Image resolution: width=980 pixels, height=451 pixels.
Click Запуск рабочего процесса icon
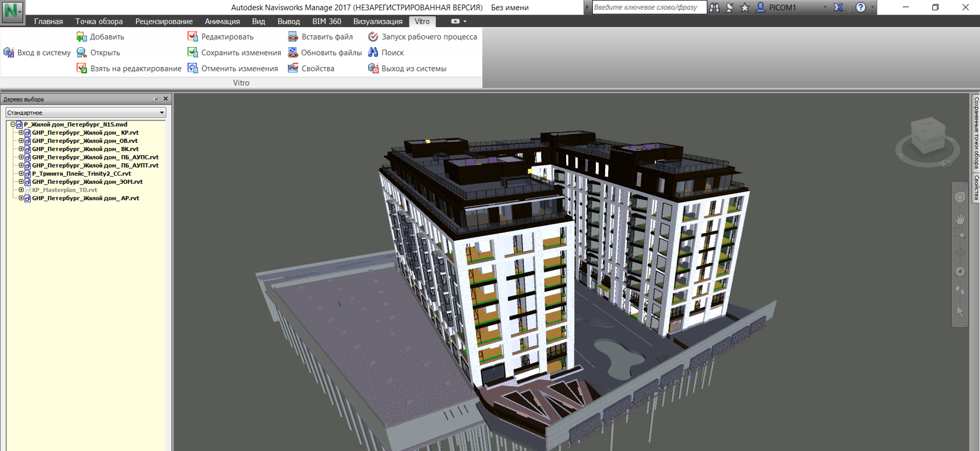coord(373,37)
